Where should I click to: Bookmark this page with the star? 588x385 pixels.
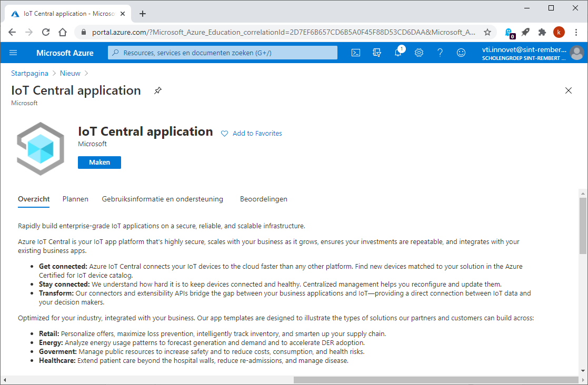(487, 32)
